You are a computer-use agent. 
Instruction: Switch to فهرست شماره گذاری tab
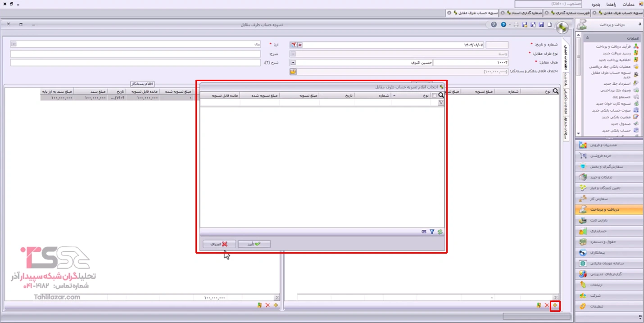pos(567,13)
